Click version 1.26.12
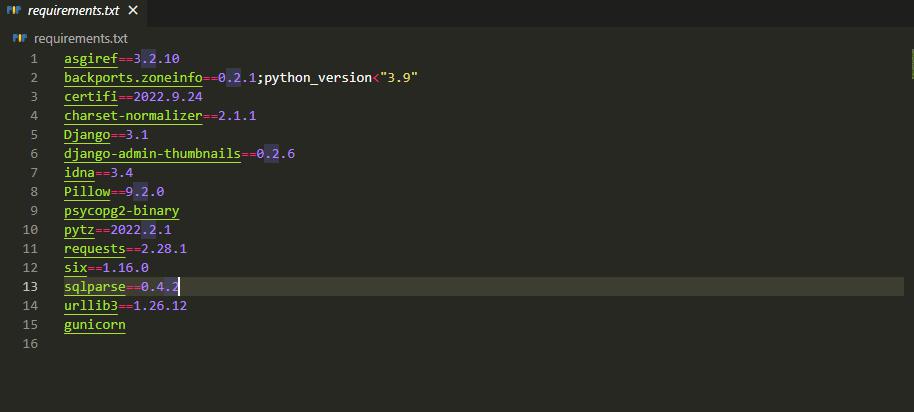 [x=160, y=306]
